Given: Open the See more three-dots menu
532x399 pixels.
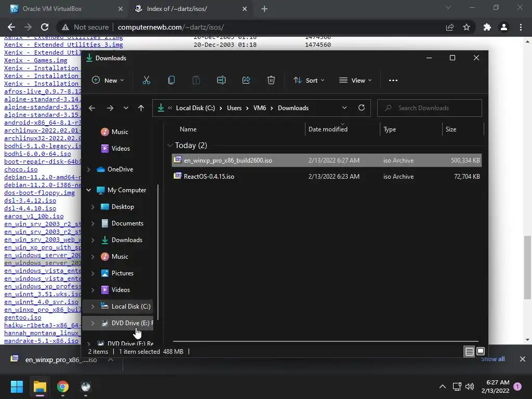Looking at the screenshot, I should pos(393,81).
